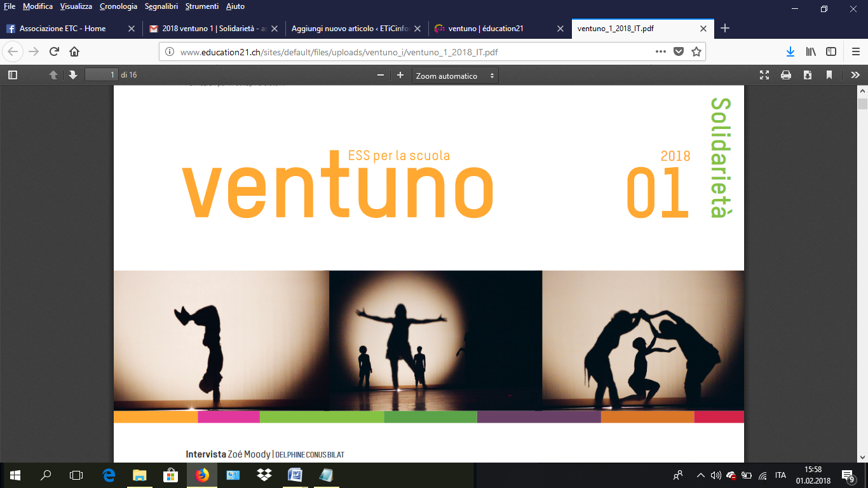The image size is (868, 488).
Task: Save page to Pocket
Action: pyautogui.click(x=679, y=52)
